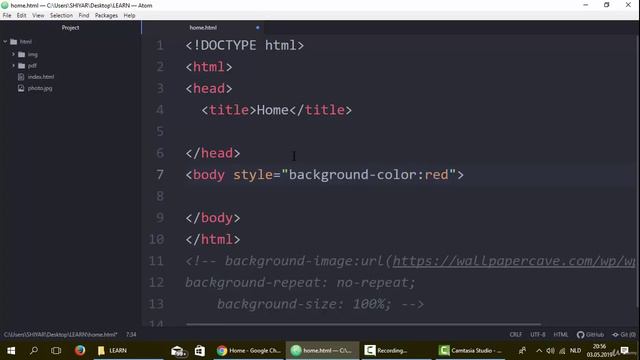Click the network icon in system tray
The image size is (640, 360).
pyautogui.click(x=562, y=351)
